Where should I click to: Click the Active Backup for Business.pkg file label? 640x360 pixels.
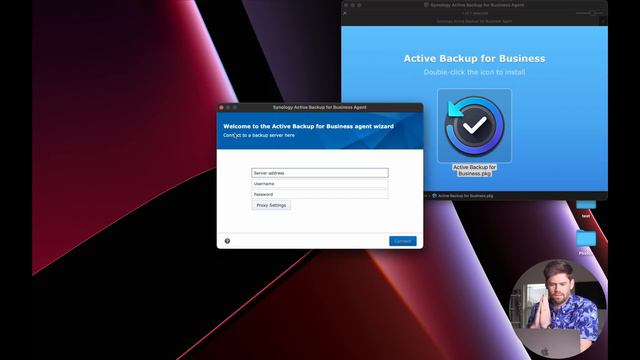474,170
